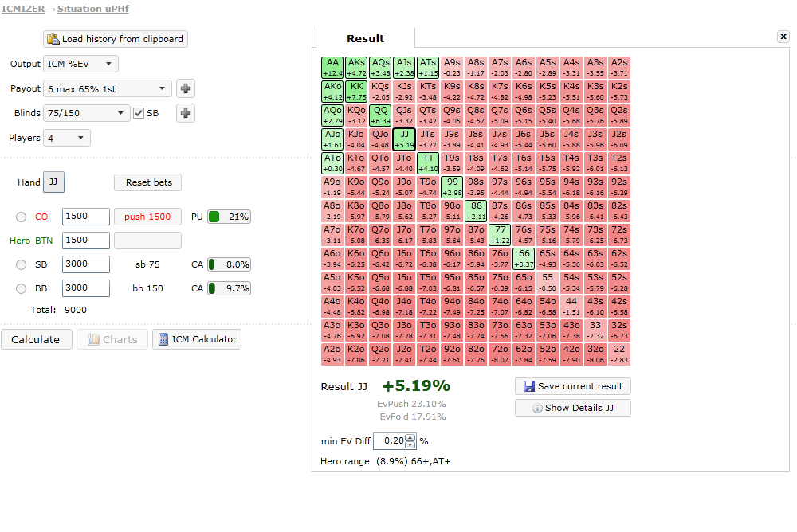Adjust the CO push range 21% slider
Viewport: 797px width, 532px height.
(x=229, y=217)
